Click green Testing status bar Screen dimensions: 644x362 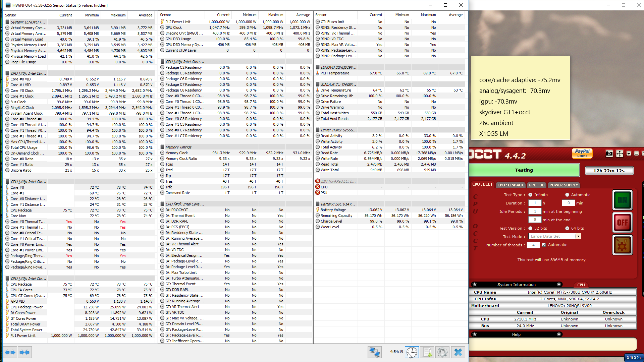pyautogui.click(x=524, y=170)
